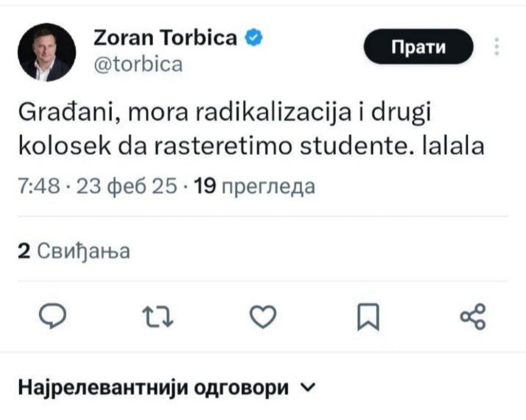Follow the account with the Прати button

[x=419, y=47]
